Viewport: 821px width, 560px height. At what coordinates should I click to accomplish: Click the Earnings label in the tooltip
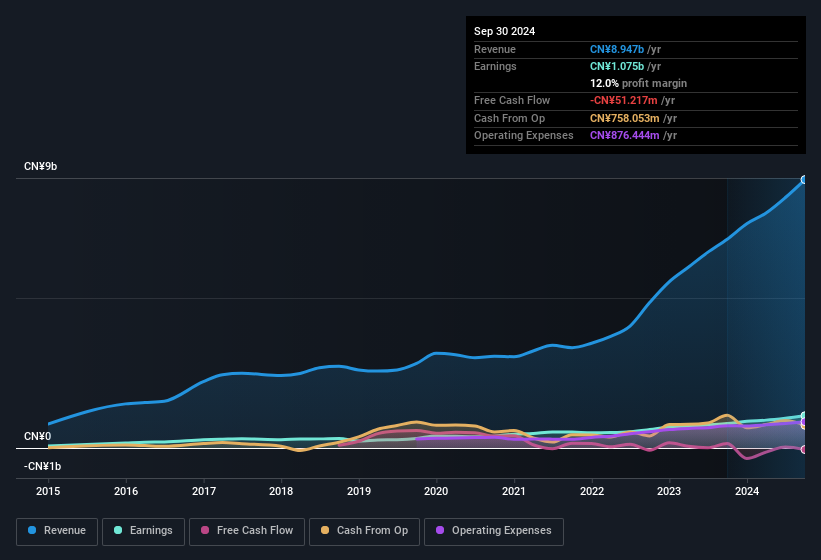495,66
